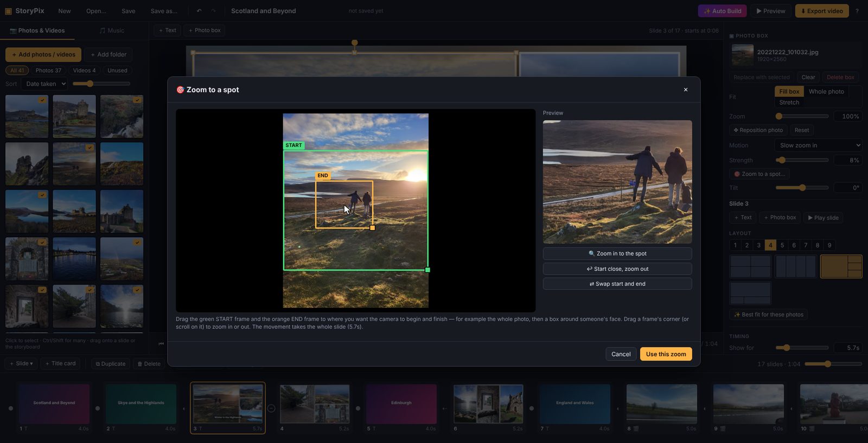Click New in the top menu
Image resolution: width=868 pixels, height=443 pixels.
(65, 11)
